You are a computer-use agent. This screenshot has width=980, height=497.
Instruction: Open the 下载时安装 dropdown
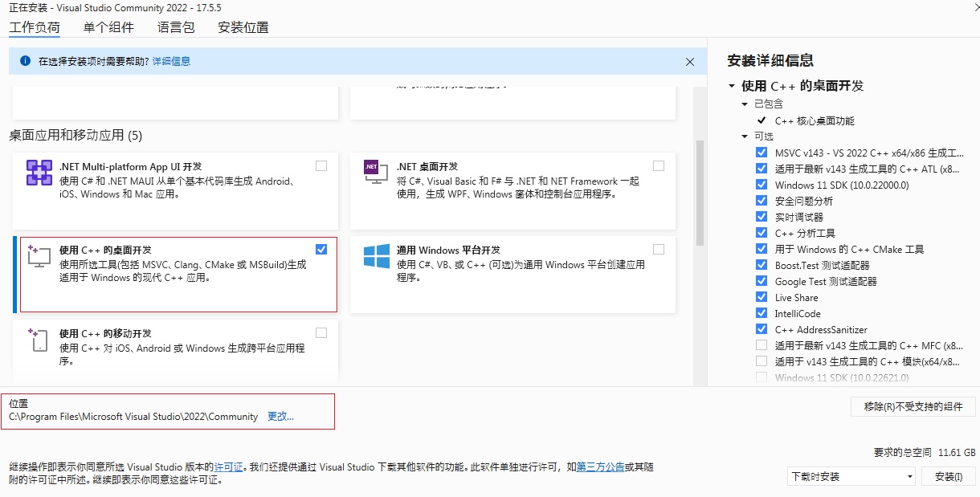[851, 476]
